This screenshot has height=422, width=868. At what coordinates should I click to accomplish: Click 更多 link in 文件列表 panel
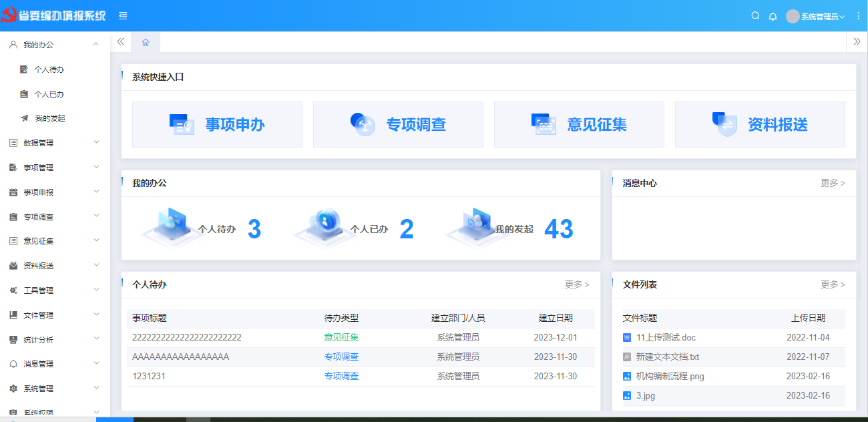tap(832, 284)
